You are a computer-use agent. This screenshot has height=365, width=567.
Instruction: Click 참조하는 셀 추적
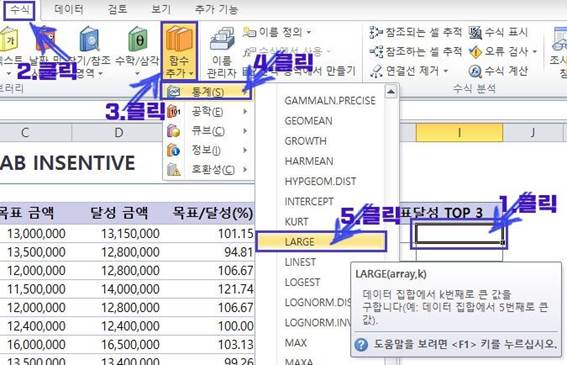[x=415, y=52]
